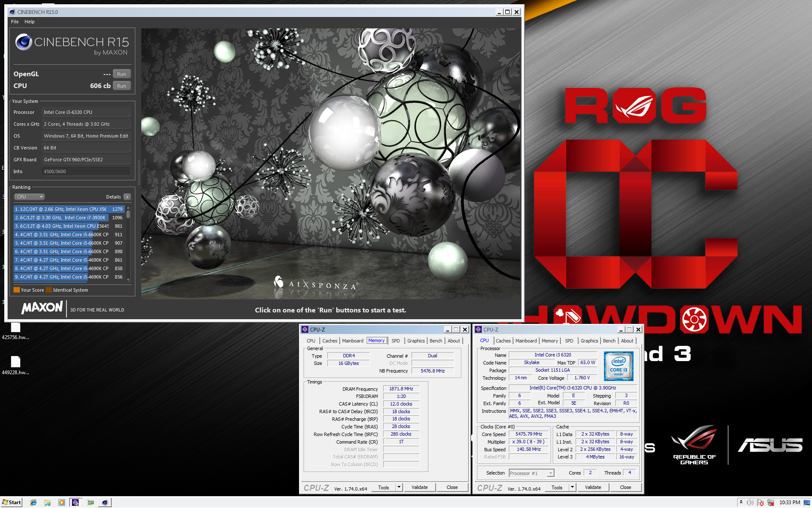
Task: Click the Internet Explorer taskbar icon
Action: tap(33, 502)
